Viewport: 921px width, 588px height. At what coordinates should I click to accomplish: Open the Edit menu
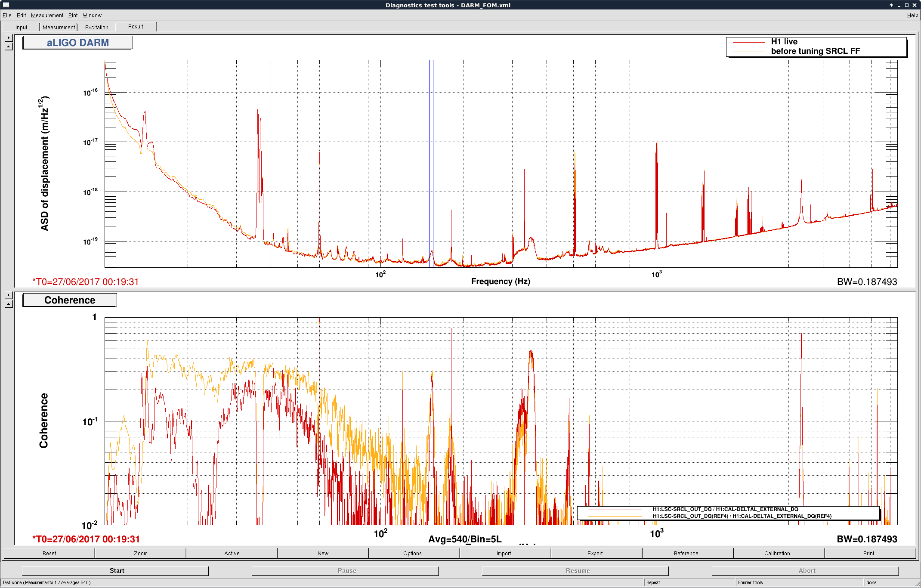coord(21,15)
